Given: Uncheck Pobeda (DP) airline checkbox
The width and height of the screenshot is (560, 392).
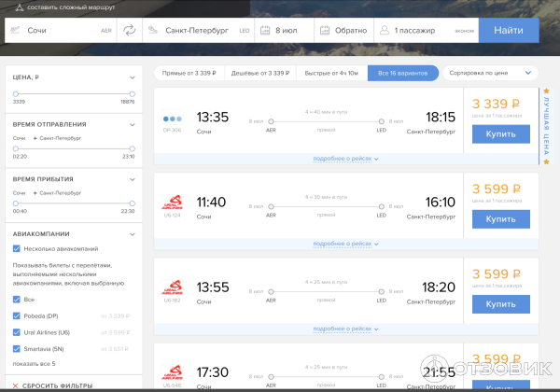Looking at the screenshot, I should tap(17, 315).
